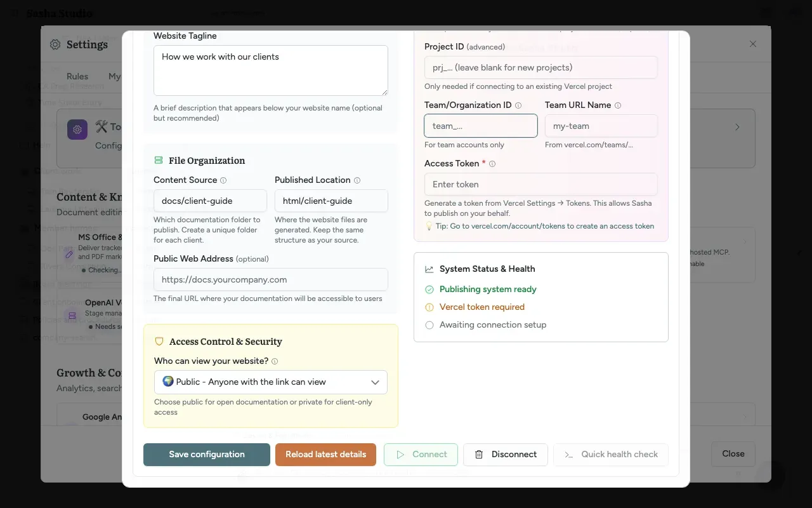Click the info icon beside Content Source
Screen dimensions: 812x508
pyautogui.click(x=223, y=180)
